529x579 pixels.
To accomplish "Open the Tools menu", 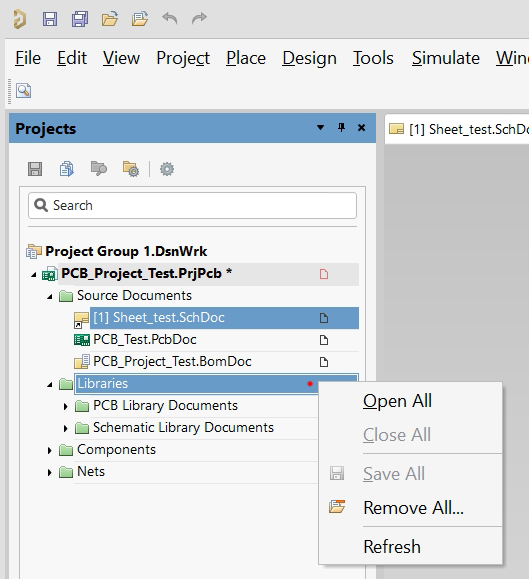I will click(x=373, y=58).
